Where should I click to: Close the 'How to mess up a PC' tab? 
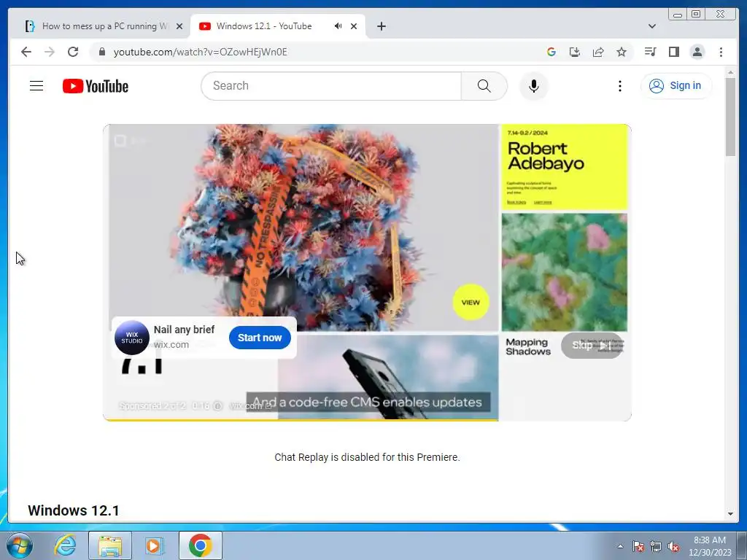179,26
